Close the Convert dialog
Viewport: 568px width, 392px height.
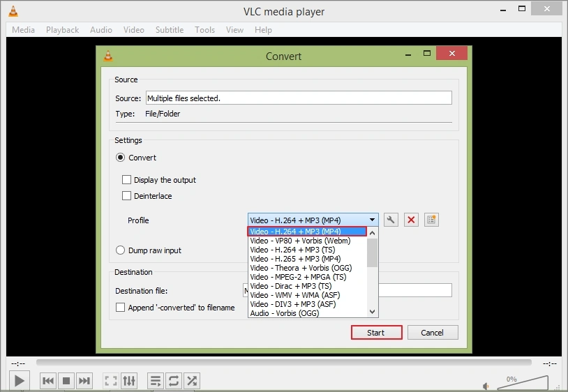[451, 54]
